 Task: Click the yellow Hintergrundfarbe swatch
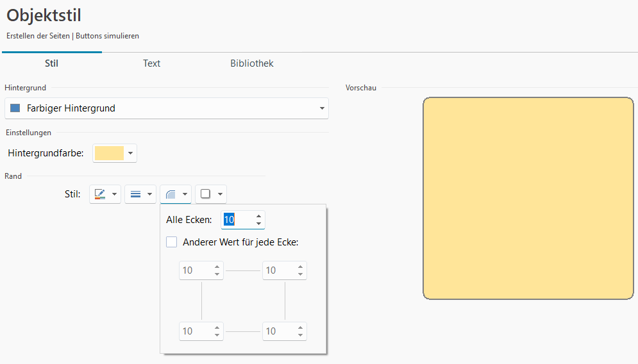tap(109, 153)
